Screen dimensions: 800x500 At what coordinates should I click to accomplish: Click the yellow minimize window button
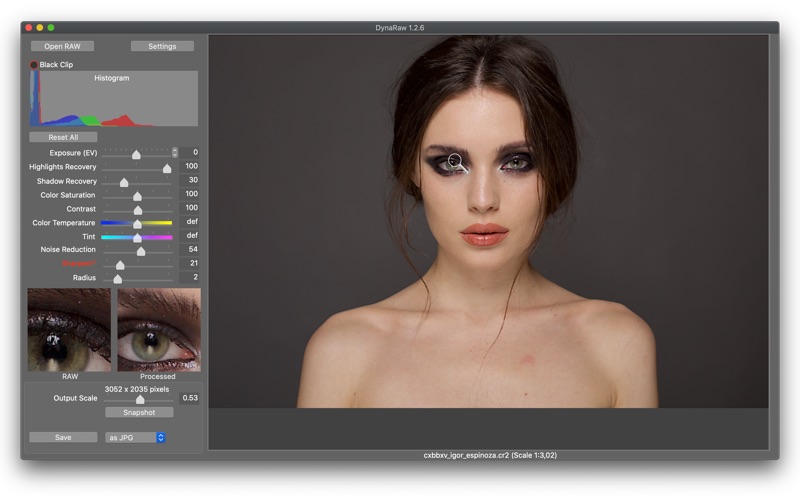click(x=40, y=28)
